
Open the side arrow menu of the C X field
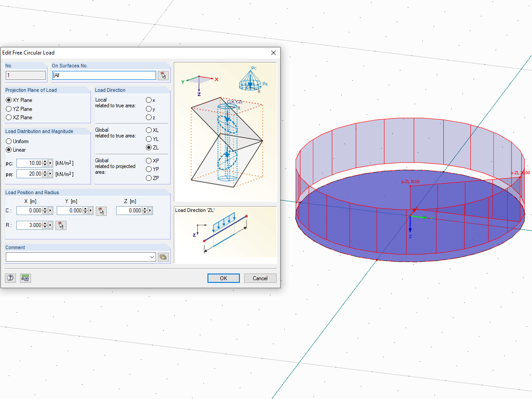pos(51,211)
